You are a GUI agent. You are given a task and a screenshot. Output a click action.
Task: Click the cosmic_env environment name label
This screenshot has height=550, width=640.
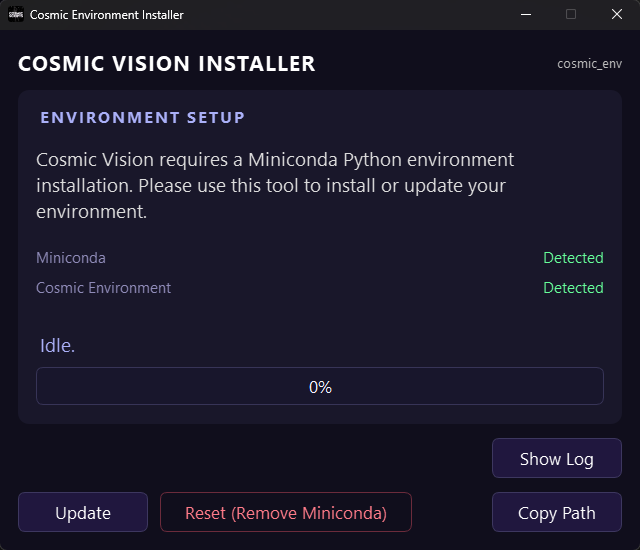pos(589,64)
